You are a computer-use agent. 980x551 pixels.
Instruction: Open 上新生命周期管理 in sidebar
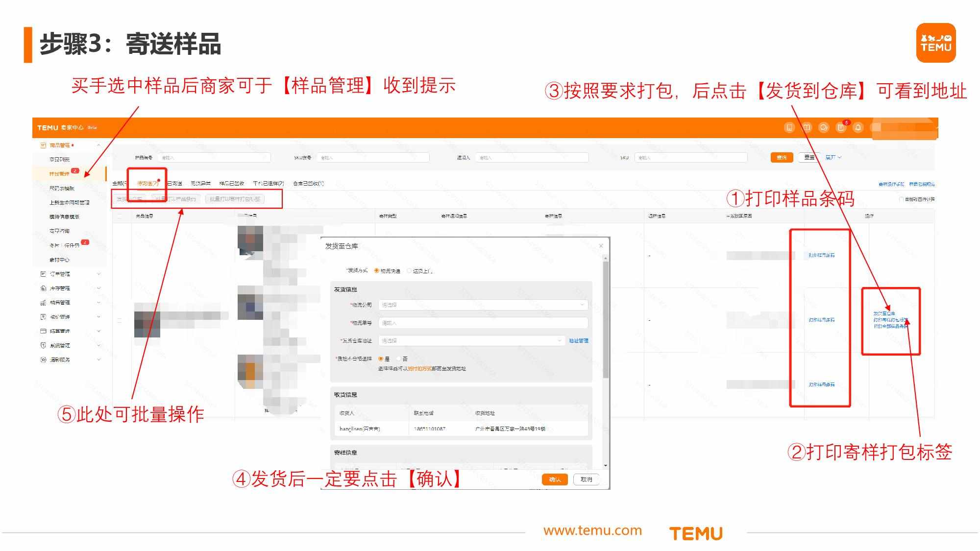pos(69,202)
